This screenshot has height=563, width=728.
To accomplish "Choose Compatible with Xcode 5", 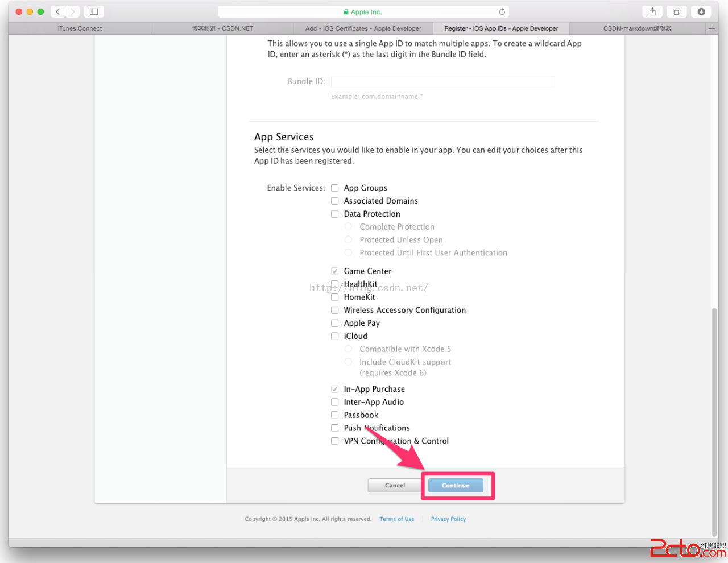I will (x=348, y=349).
